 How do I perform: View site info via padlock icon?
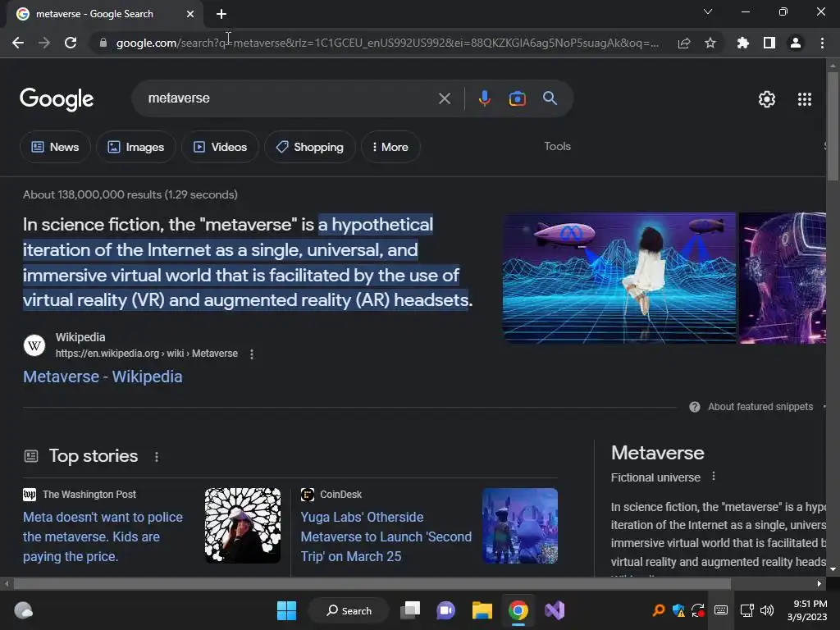[103, 43]
